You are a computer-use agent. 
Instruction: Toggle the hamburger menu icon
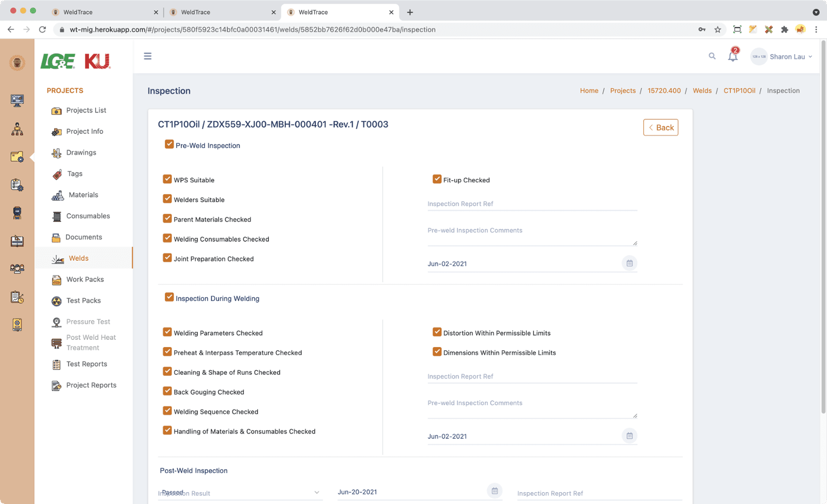[x=148, y=56]
